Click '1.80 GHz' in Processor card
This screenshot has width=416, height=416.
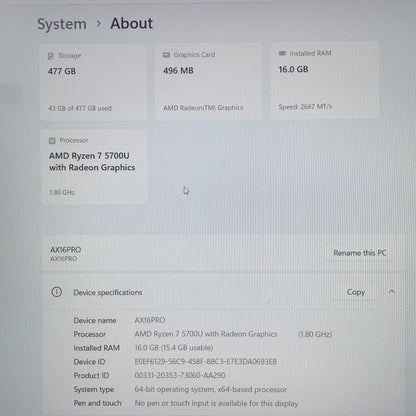tap(62, 192)
